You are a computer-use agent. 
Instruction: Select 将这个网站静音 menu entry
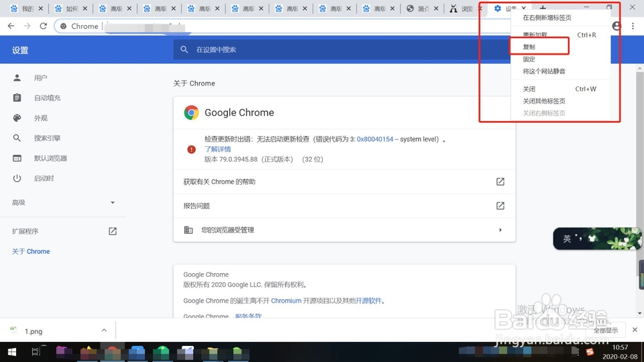(x=544, y=71)
